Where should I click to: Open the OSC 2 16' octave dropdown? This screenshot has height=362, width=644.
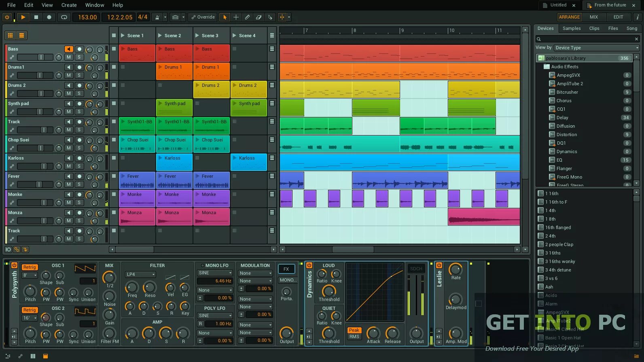pyautogui.click(x=30, y=318)
